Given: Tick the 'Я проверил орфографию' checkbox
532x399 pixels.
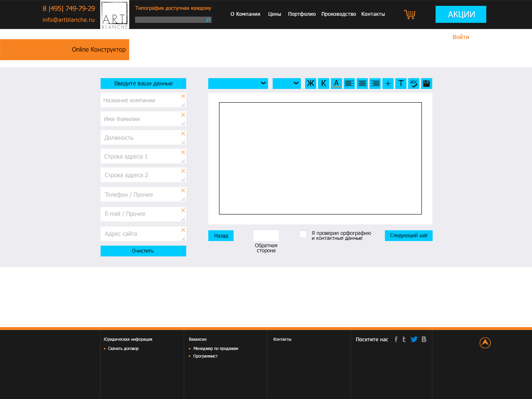Looking at the screenshot, I should (303, 234).
